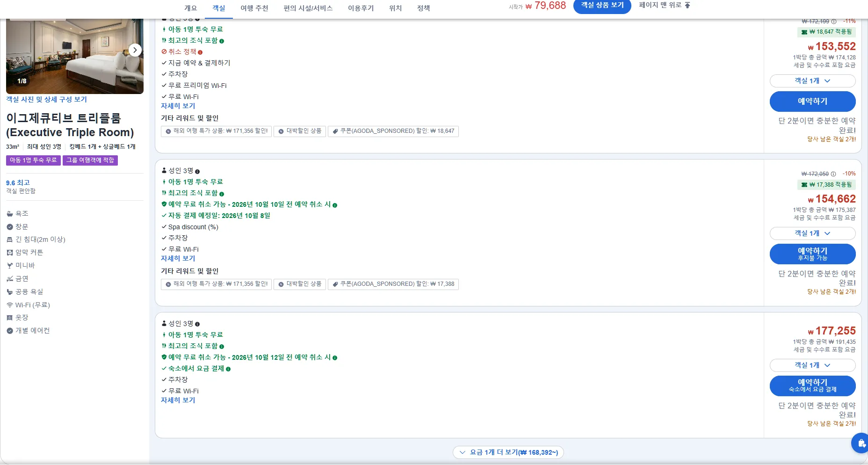
Task: Click the 쿠폰 할인 ₩18,647 tag
Action: pos(393,131)
